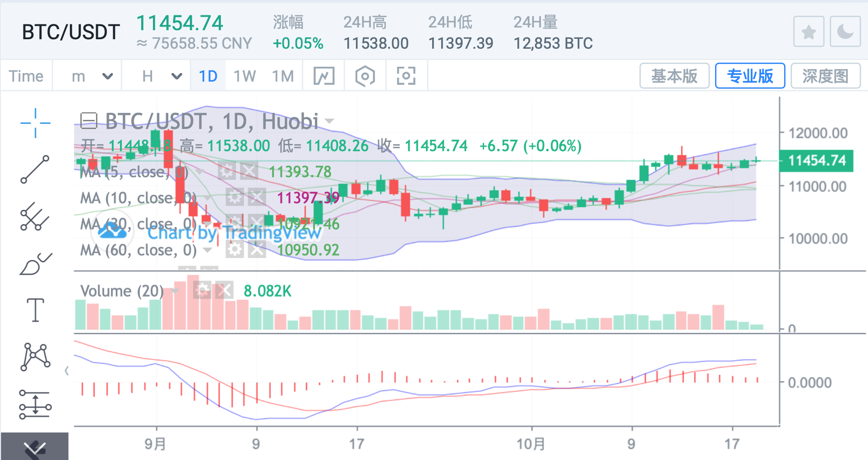Screen dimensions: 868x460
Task: Select the trend line drawing tool
Action: pyautogui.click(x=35, y=169)
